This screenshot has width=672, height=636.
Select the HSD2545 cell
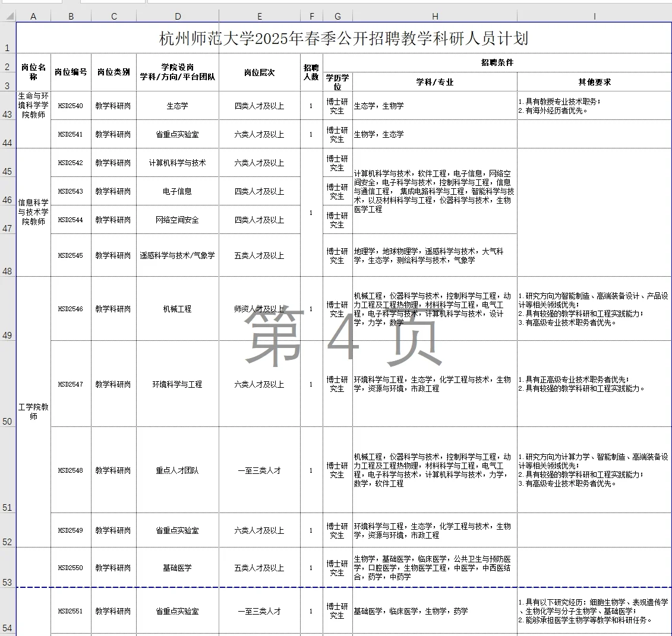(x=71, y=255)
